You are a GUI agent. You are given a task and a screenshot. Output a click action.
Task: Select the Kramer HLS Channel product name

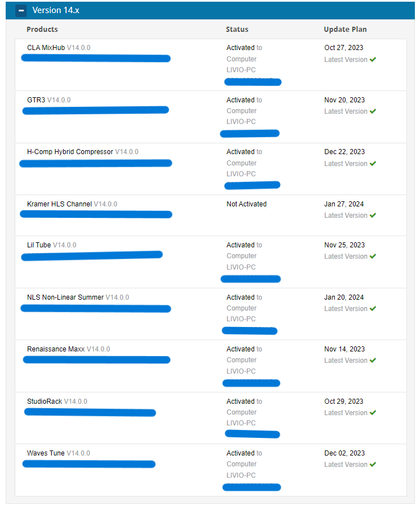pos(59,204)
